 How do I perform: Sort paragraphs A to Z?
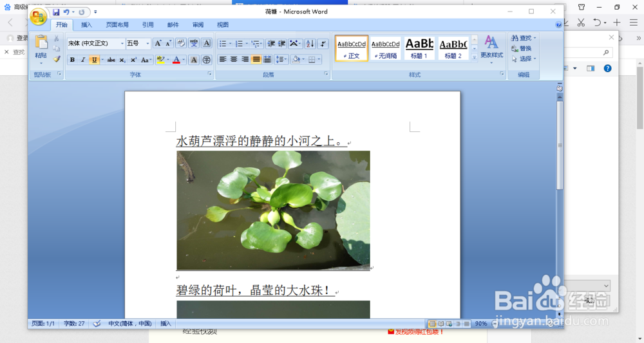[x=310, y=44]
